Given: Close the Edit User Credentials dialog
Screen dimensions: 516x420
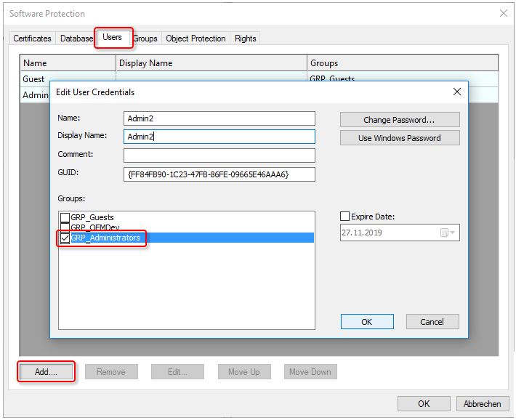Looking at the screenshot, I should pos(456,92).
